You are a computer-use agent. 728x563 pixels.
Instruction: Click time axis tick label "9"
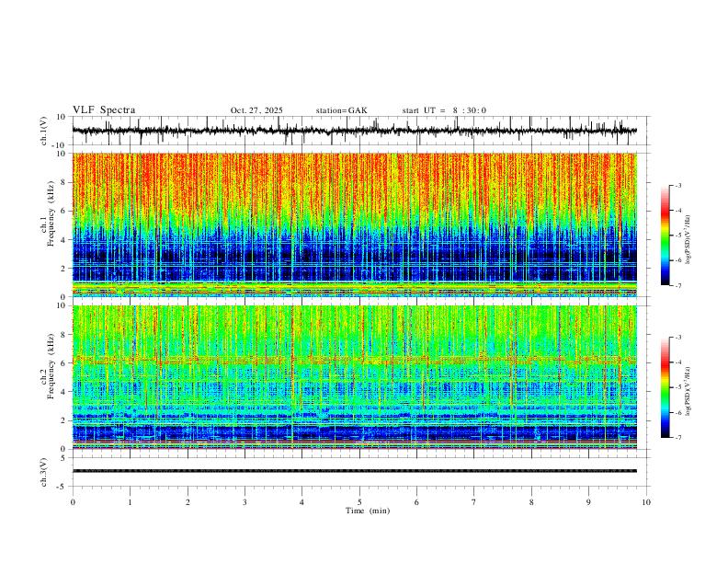click(x=588, y=502)
